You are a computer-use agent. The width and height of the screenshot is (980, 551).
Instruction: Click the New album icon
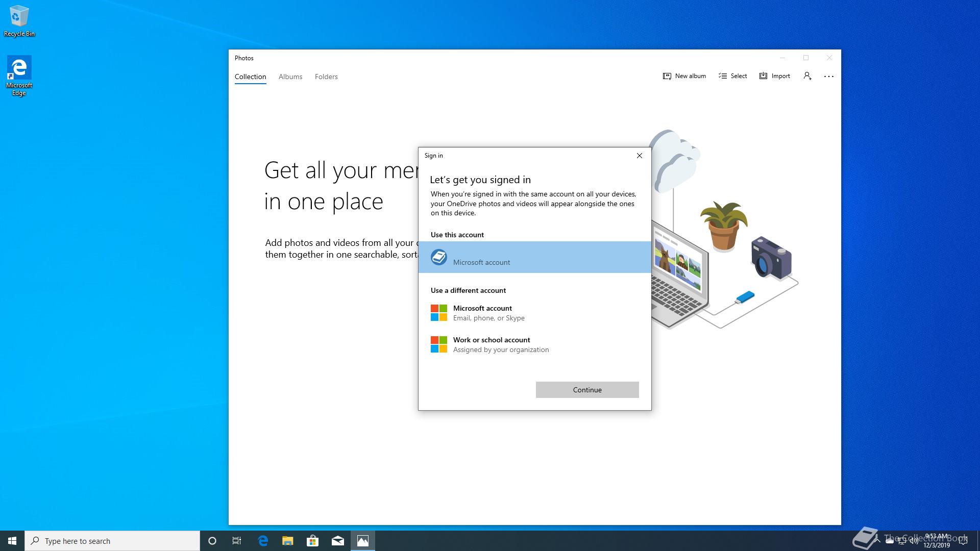coord(667,76)
